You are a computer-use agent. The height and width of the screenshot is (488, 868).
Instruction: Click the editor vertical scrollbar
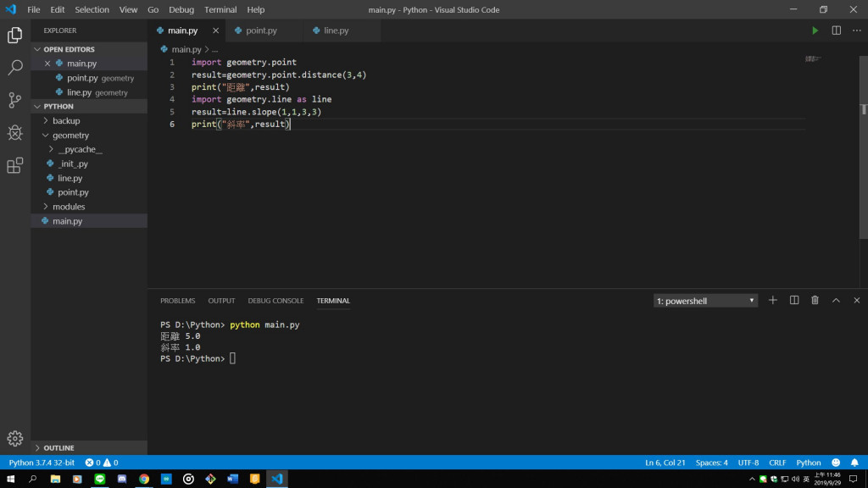click(864, 147)
